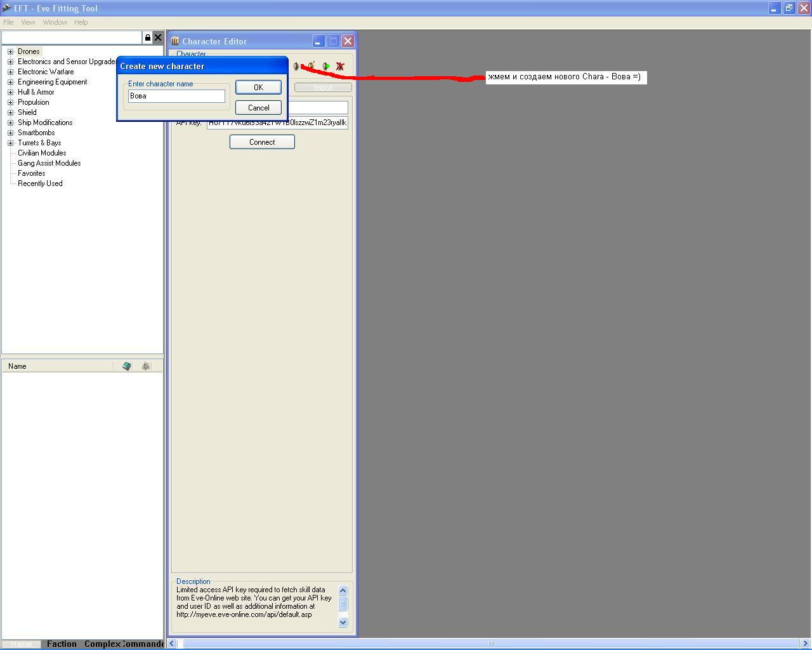Viewport: 812px width, 650px height.
Task: Click the rename character icon
Action: 311,66
